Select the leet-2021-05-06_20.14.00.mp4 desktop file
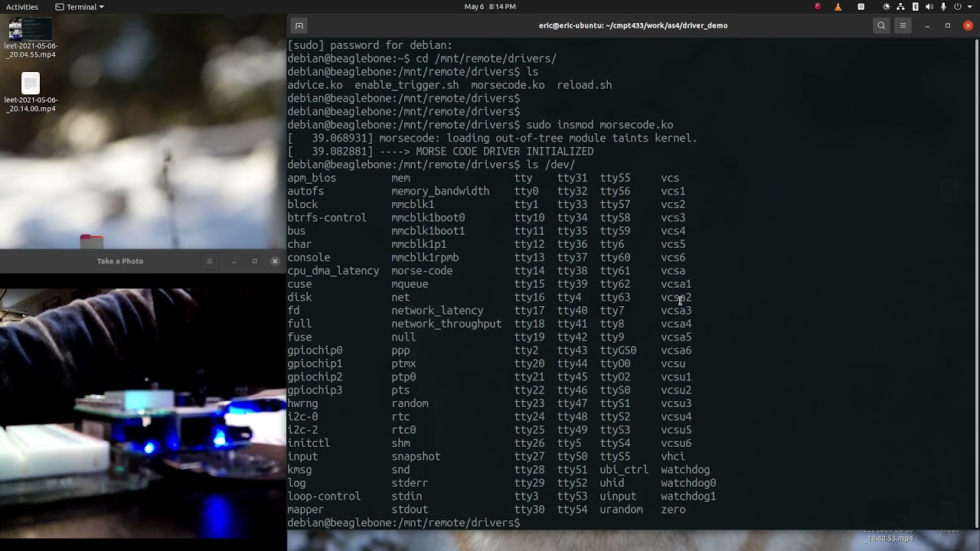 31,93
